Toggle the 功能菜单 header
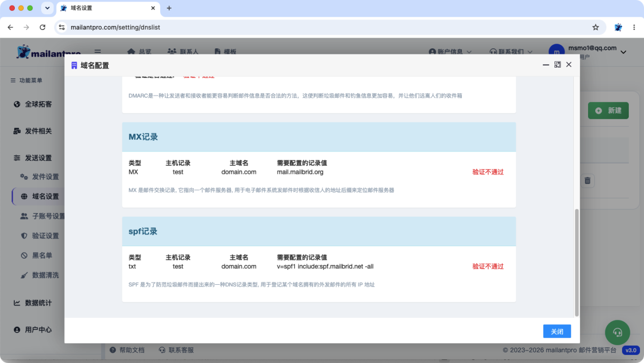Image resolution: width=644 pixels, height=363 pixels. pyautogui.click(x=26, y=80)
